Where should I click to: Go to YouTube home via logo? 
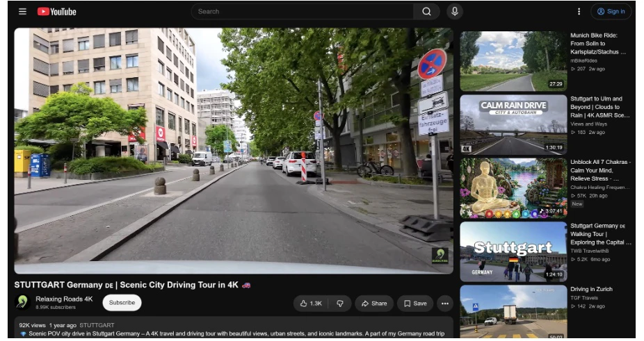(56, 12)
